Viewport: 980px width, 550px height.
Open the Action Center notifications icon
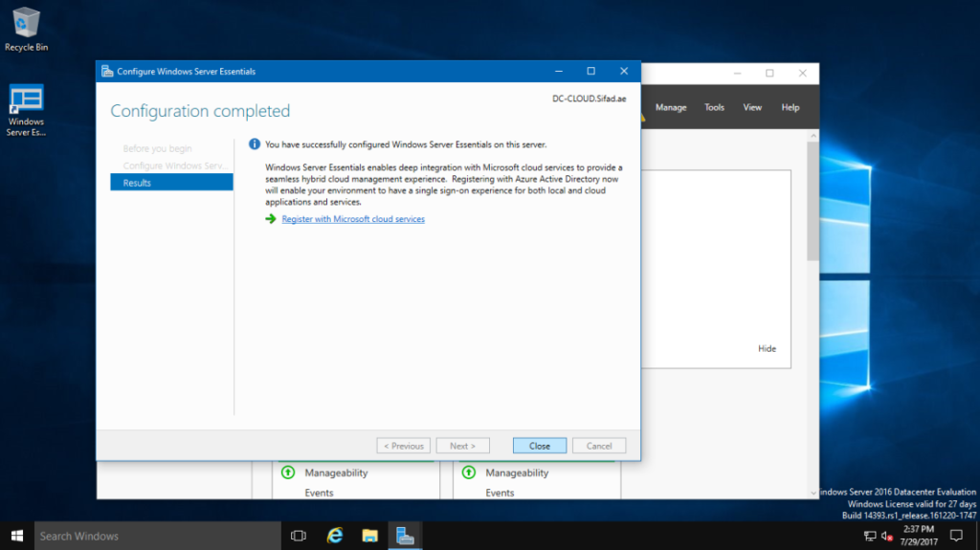click(x=956, y=536)
